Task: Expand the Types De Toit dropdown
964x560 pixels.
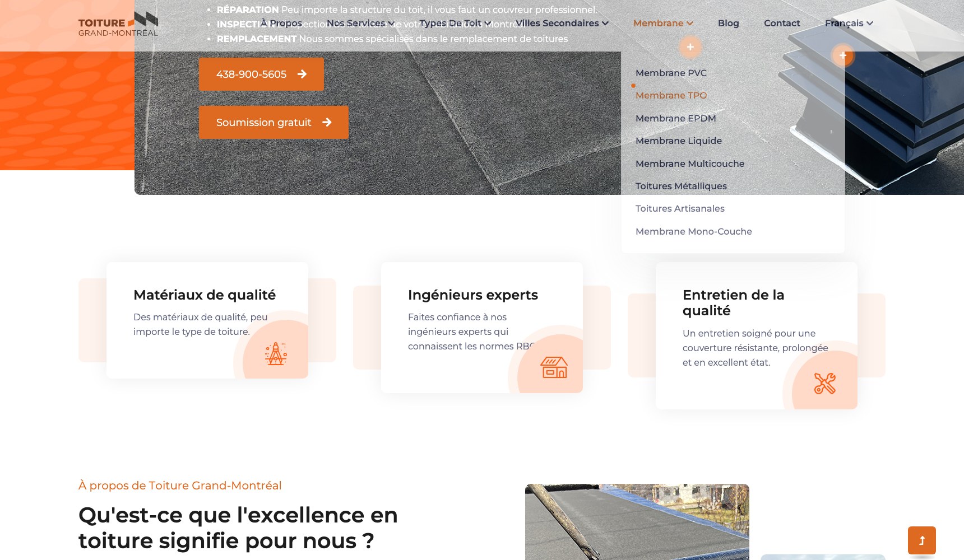Action: [x=455, y=23]
